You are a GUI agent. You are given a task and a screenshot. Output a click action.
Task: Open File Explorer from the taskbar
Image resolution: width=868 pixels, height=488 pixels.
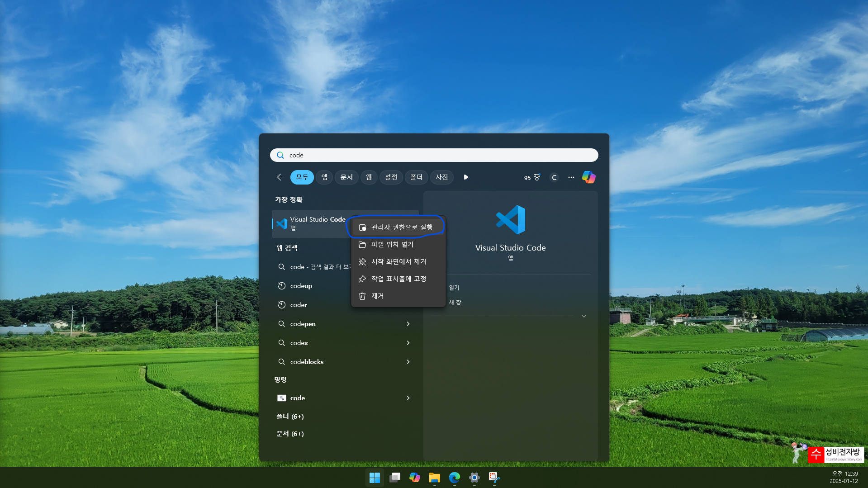pos(435,478)
